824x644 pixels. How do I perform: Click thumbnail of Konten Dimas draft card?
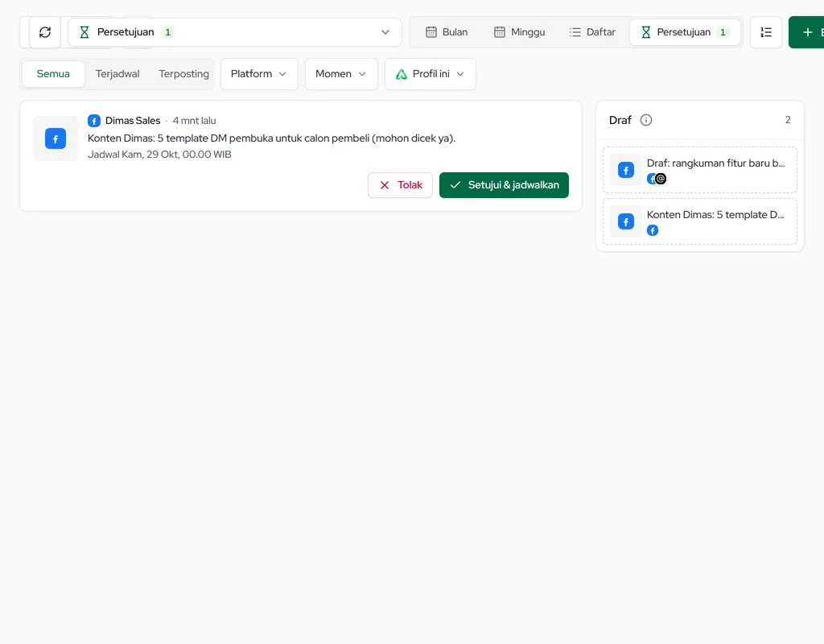pos(626,221)
